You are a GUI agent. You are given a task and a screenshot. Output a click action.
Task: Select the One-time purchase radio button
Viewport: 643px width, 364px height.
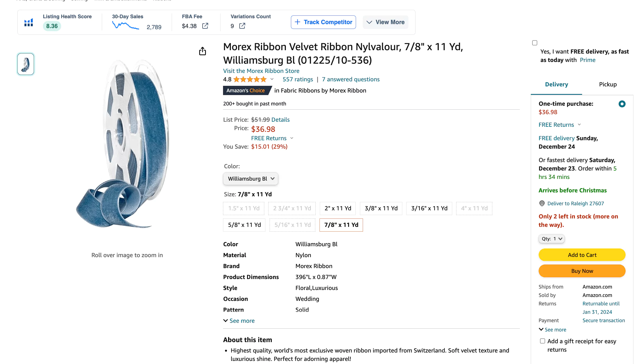(x=622, y=104)
